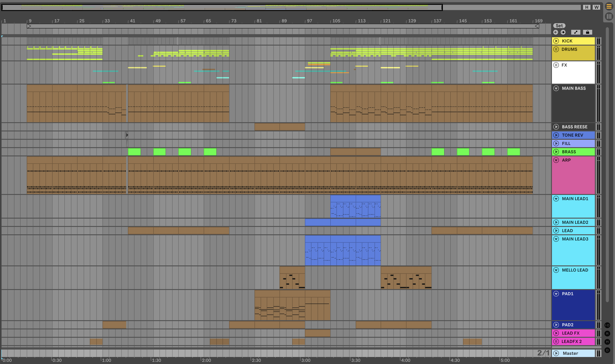This screenshot has width=615, height=364.
Task: Click the DRUMS group track icon
Action: pos(556,49)
